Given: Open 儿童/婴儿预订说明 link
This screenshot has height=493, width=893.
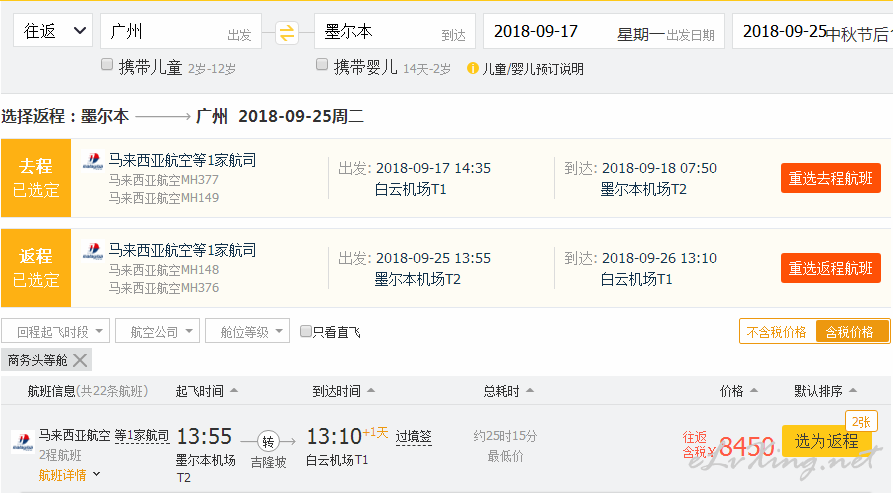Looking at the screenshot, I should pos(532,69).
